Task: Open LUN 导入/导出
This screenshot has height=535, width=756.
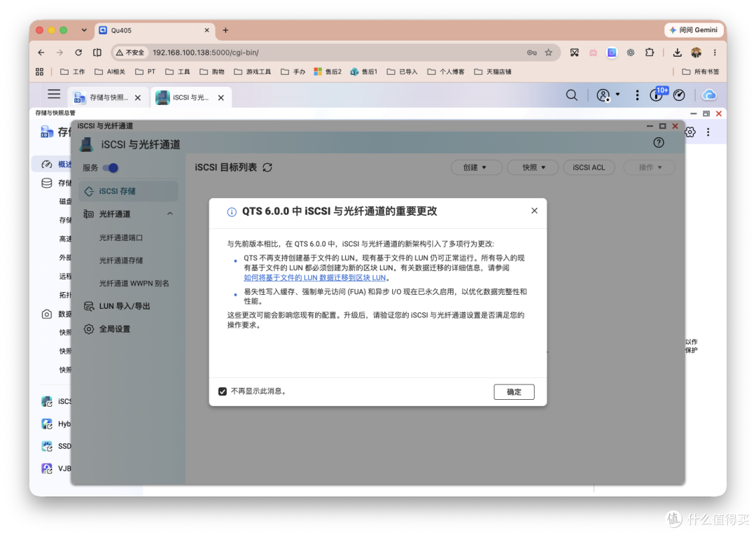Action: click(125, 306)
